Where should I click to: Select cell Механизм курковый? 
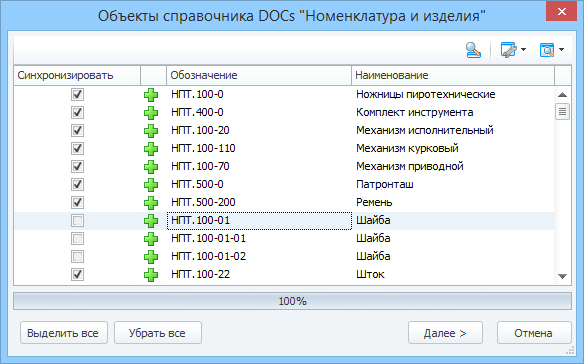click(453, 148)
